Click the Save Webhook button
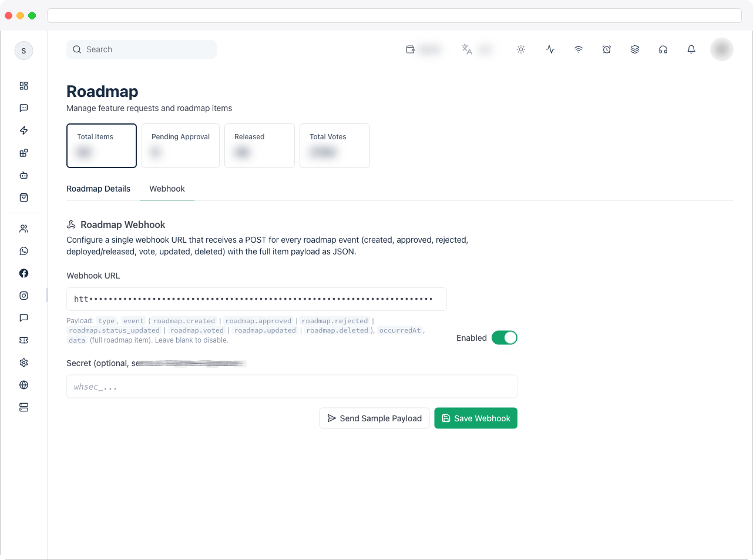This screenshot has height=560, width=753. point(476,418)
